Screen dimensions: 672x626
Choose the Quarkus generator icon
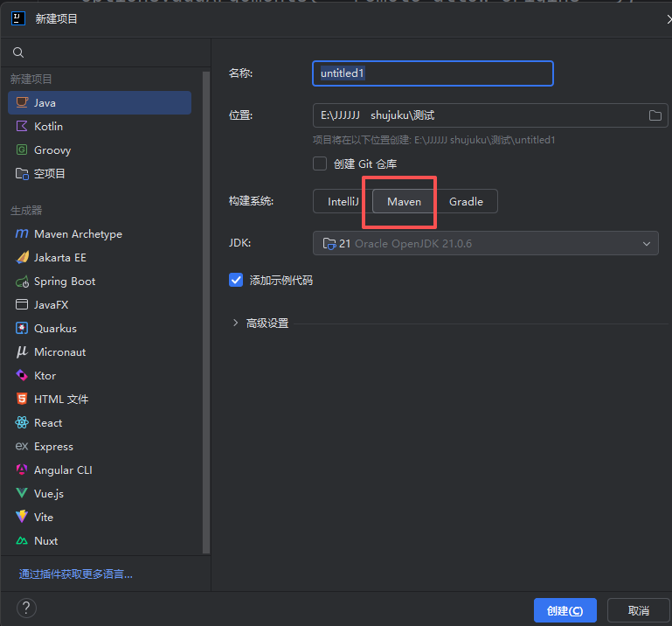22,328
